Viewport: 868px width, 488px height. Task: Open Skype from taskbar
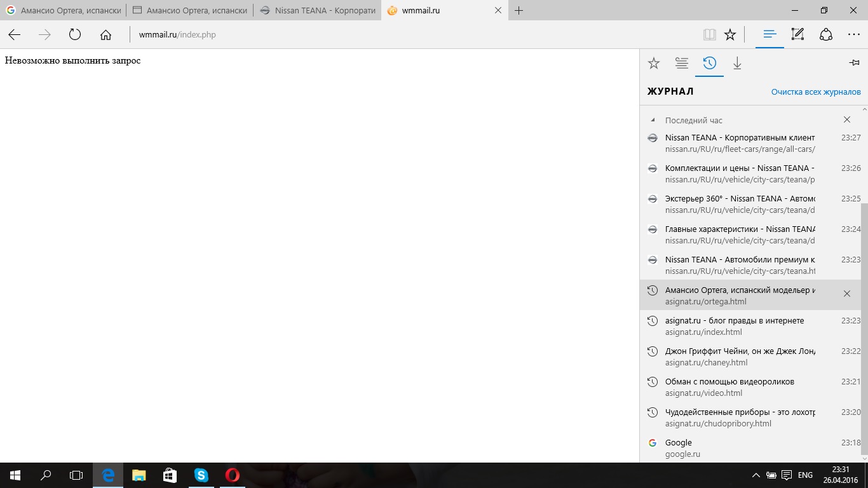(x=201, y=475)
